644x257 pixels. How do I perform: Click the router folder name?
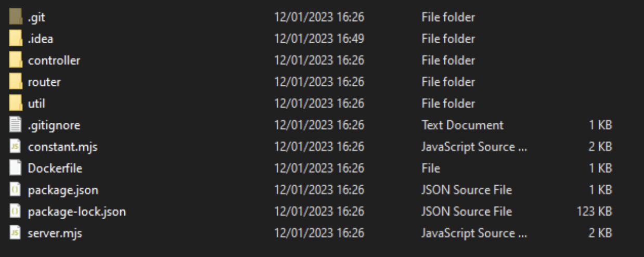coord(44,82)
